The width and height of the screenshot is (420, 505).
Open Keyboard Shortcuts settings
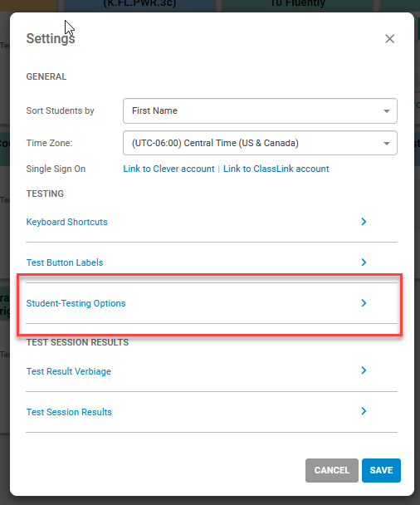tap(67, 222)
